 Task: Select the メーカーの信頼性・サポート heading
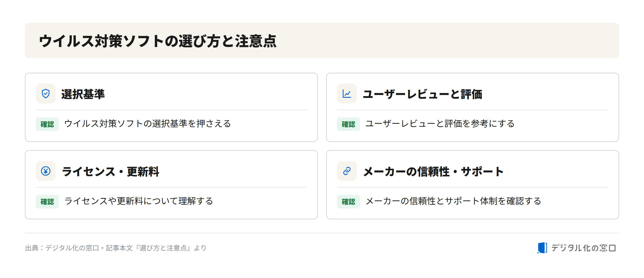433,171
